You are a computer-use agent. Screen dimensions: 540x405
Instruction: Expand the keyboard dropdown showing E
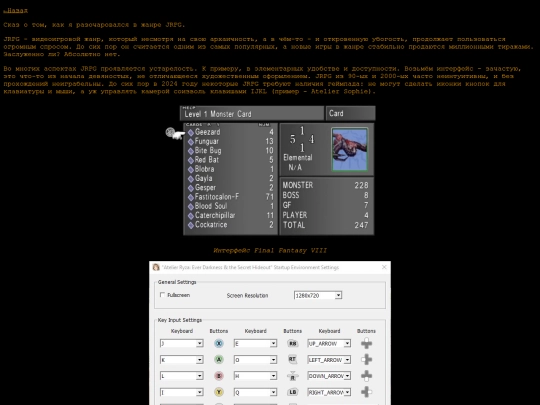pos(256,343)
